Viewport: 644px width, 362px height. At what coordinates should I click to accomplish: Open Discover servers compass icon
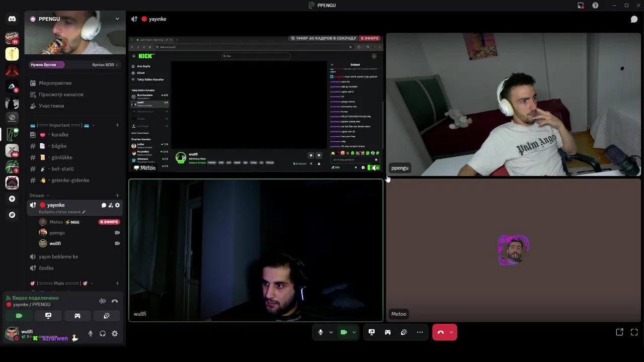pos(12,215)
